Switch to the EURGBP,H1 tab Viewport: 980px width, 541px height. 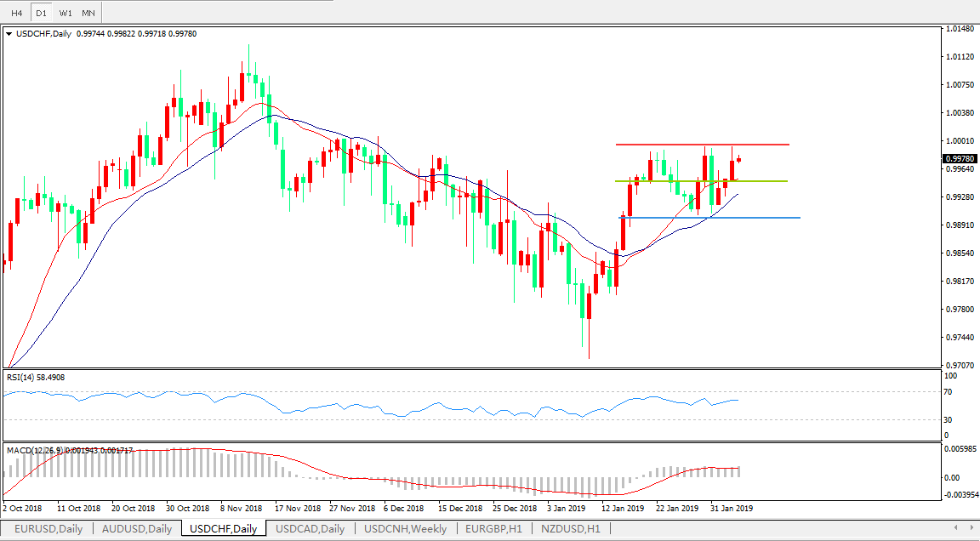(493, 529)
